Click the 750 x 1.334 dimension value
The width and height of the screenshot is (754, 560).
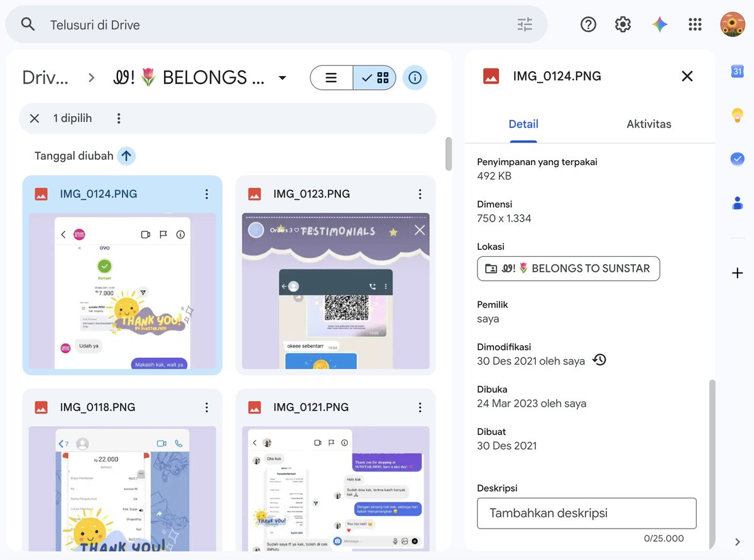click(x=505, y=218)
